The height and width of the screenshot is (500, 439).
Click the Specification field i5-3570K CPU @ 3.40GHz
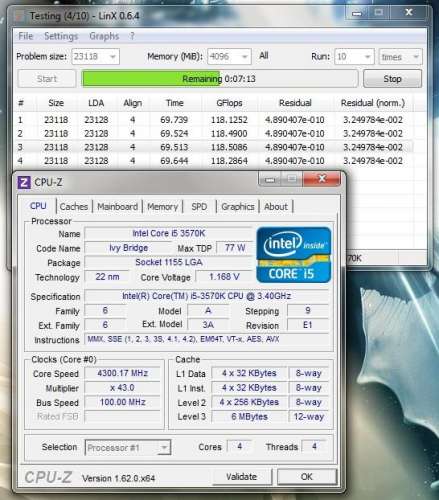tap(207, 296)
